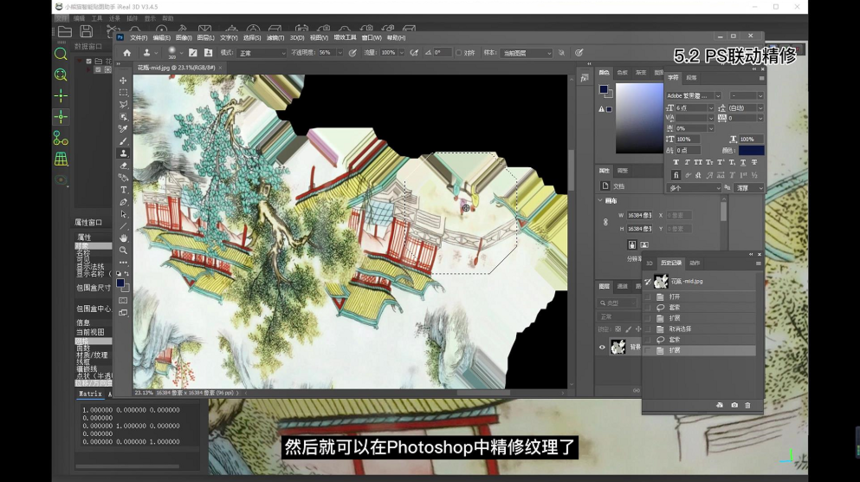Toggle portrait canvas orientation button
This screenshot has width=860, height=482.
[632, 245]
